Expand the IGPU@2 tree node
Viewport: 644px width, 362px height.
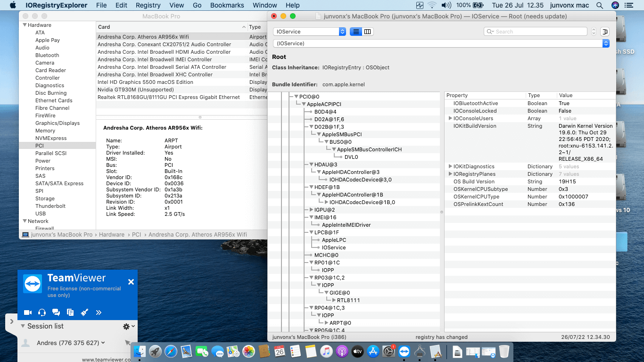pos(311,210)
